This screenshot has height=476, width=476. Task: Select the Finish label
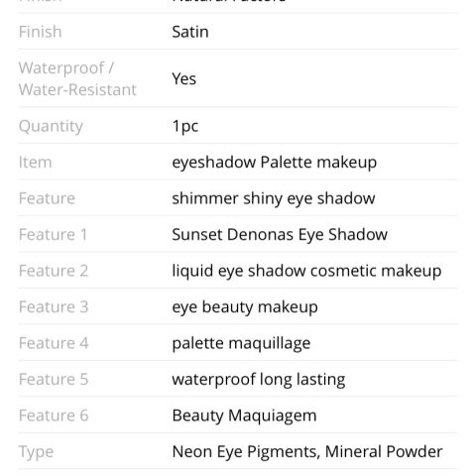click(x=40, y=32)
